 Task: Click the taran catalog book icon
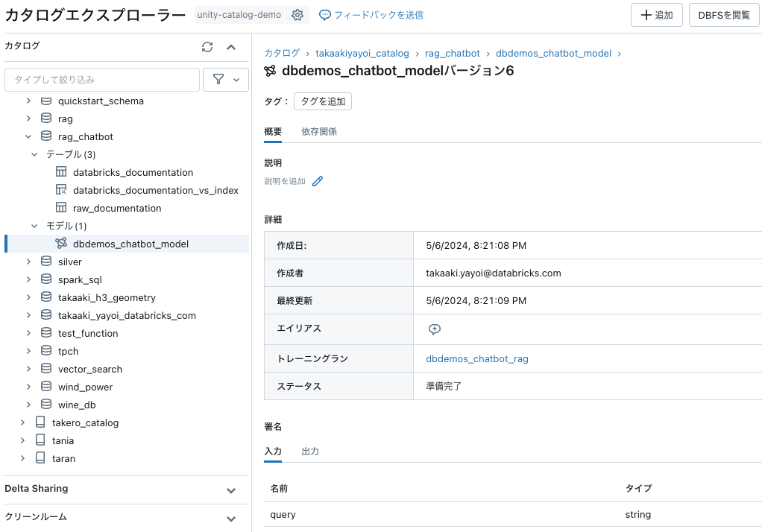41,458
